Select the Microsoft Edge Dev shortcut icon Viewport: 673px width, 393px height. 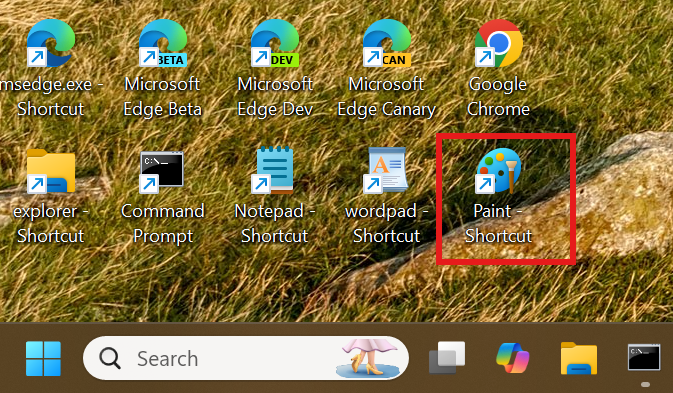click(x=275, y=44)
